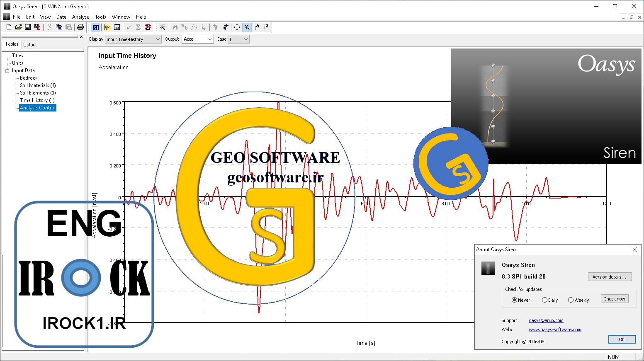Screen dimensions: 644x361
Task: Click the Print icon
Action: (80, 27)
